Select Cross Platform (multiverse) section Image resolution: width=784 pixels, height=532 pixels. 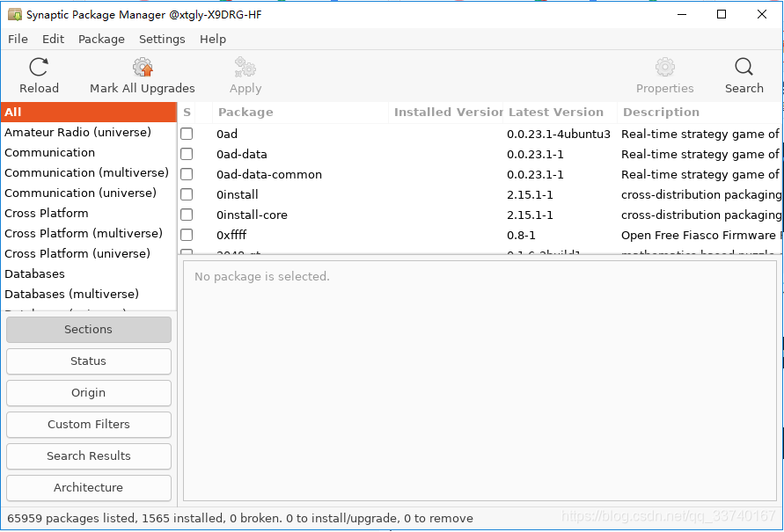[89, 233]
